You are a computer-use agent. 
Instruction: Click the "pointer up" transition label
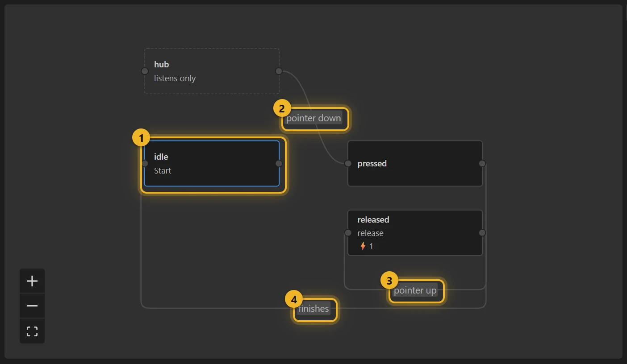415,291
